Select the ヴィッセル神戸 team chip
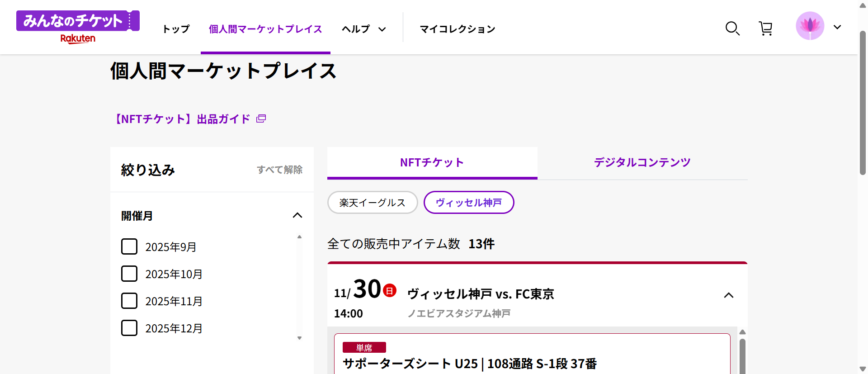Viewport: 868px width, 374px height. click(469, 203)
